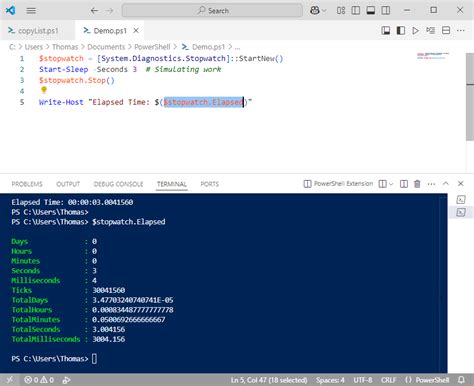Image resolution: width=474 pixels, height=386 pixels.
Task: Open the PowerShell breadcrumb folder
Action: 152,47
